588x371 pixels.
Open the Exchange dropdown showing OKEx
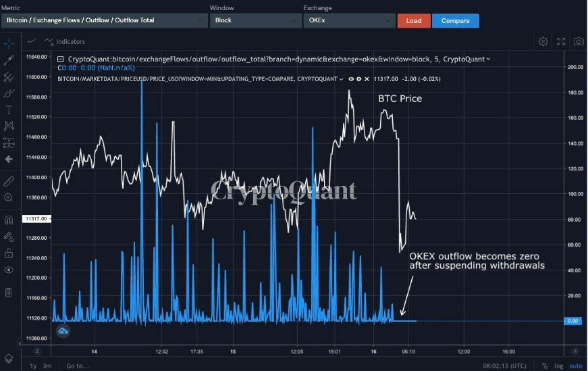pyautogui.click(x=349, y=20)
